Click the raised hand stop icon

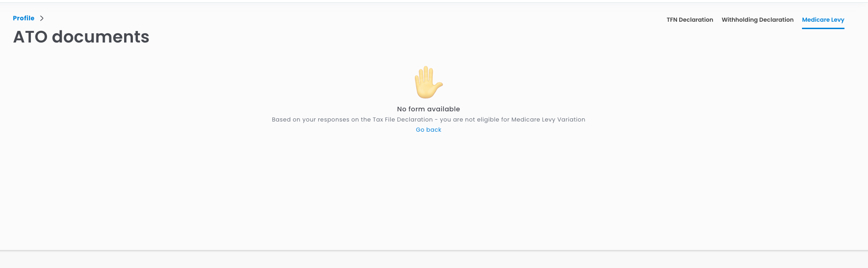(428, 82)
